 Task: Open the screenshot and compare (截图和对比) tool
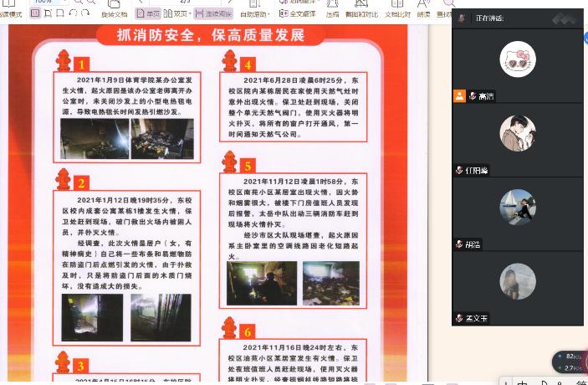coord(360,13)
